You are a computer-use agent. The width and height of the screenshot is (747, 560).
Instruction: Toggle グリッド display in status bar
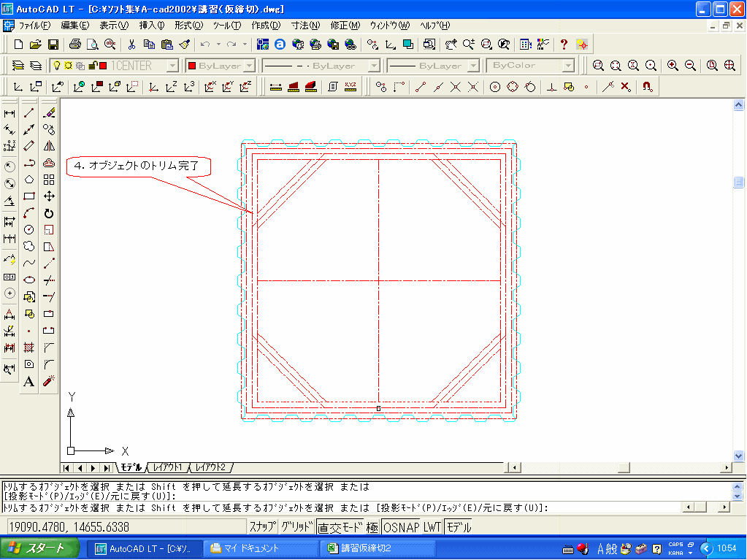click(x=296, y=527)
